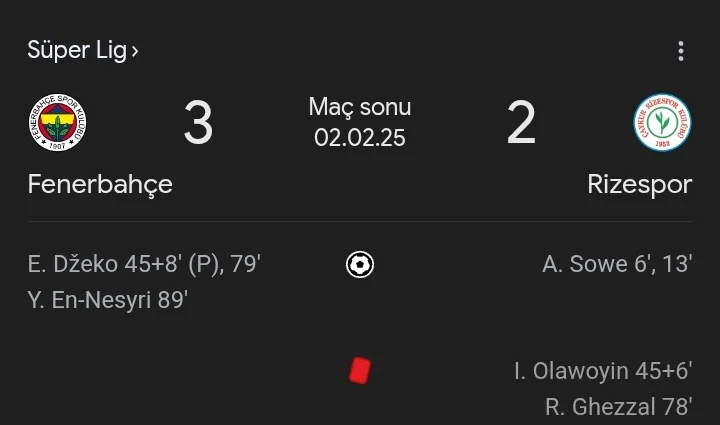Click Rizespor's score of 2

pos(521,124)
